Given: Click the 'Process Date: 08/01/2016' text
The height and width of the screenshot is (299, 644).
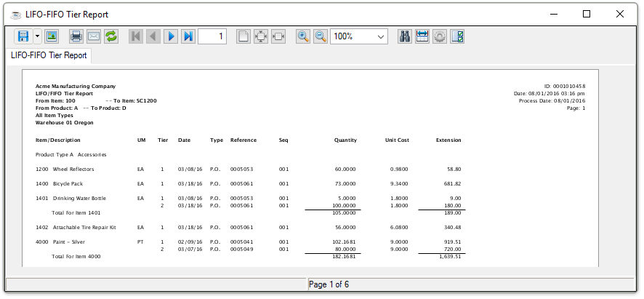Looking at the screenshot, I should tap(552, 101).
